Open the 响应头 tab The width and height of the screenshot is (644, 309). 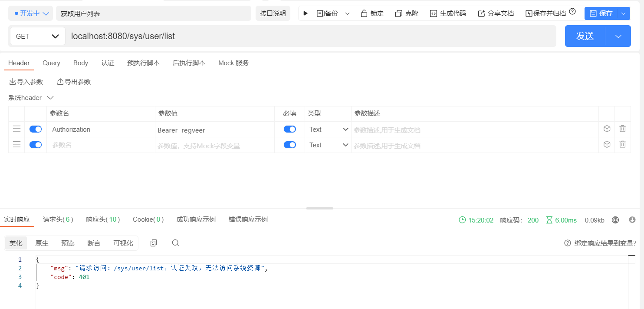[103, 219]
